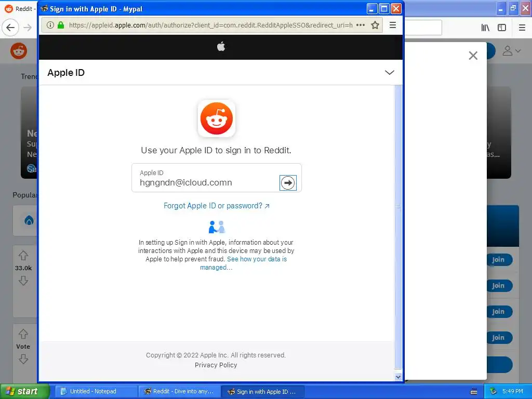Click the first Join button in communities list
532x399 pixels.
(x=499, y=260)
